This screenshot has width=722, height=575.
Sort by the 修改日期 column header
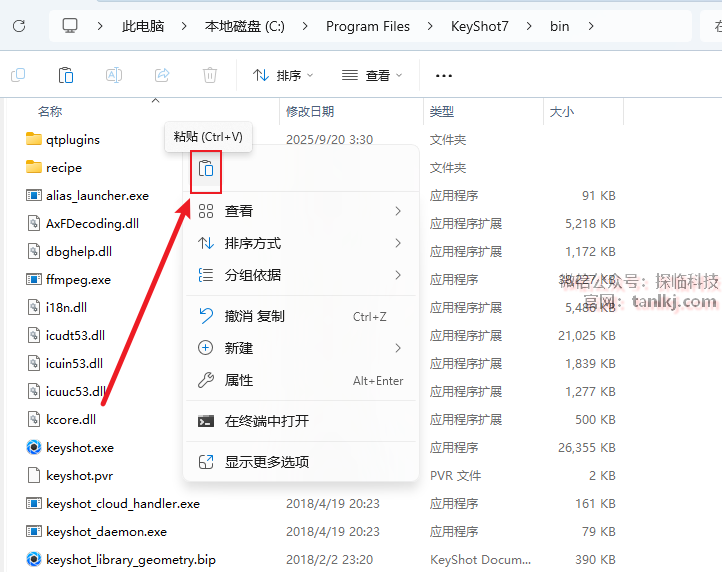310,111
